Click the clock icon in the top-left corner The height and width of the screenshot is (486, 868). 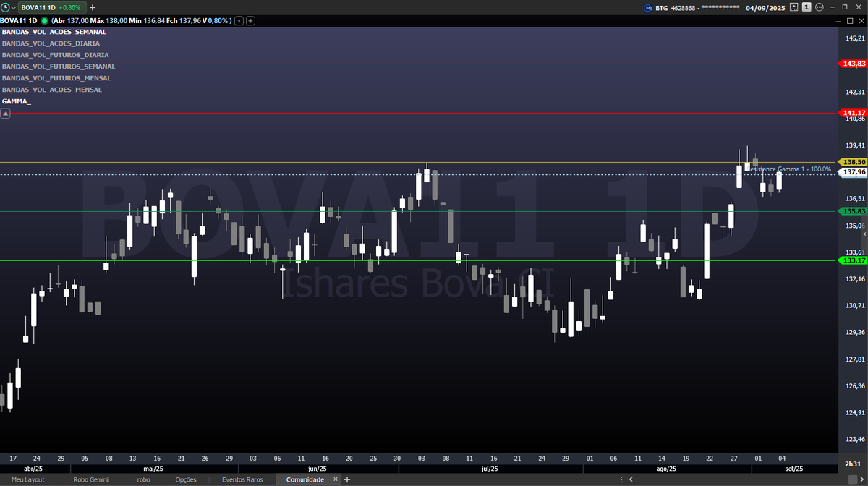click(x=5, y=7)
